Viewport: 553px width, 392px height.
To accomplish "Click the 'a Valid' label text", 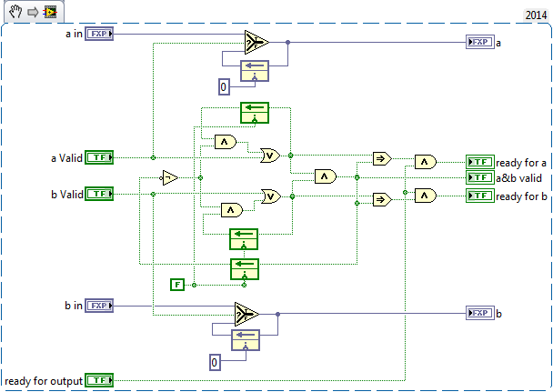I will tap(66, 158).
